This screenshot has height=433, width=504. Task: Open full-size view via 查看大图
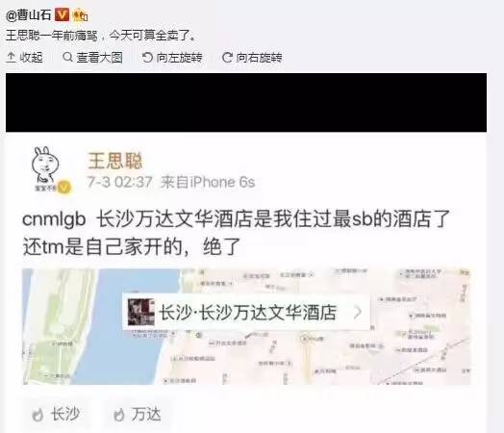point(93,58)
